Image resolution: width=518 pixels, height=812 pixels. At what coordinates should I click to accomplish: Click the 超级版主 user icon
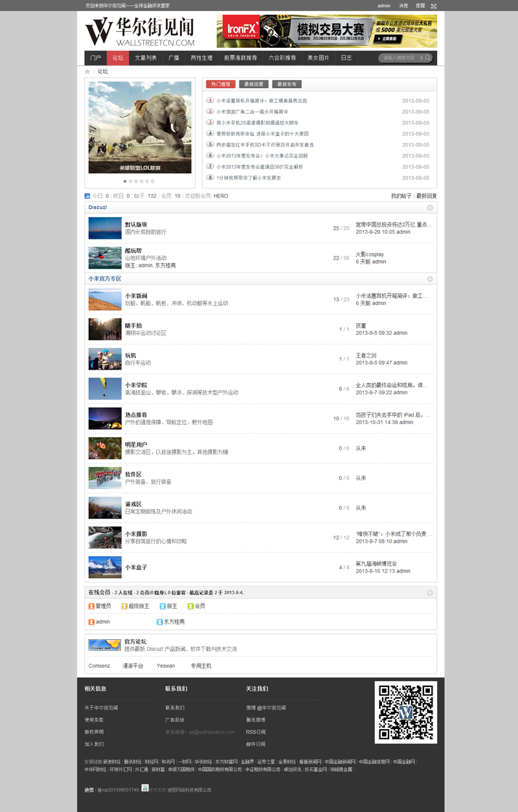(x=124, y=606)
